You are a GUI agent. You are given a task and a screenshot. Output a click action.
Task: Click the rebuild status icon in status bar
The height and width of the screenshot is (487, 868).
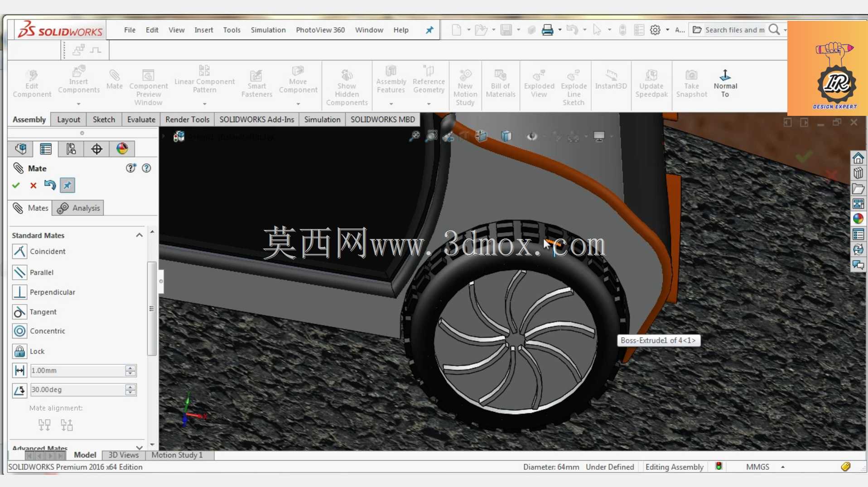[x=719, y=466]
